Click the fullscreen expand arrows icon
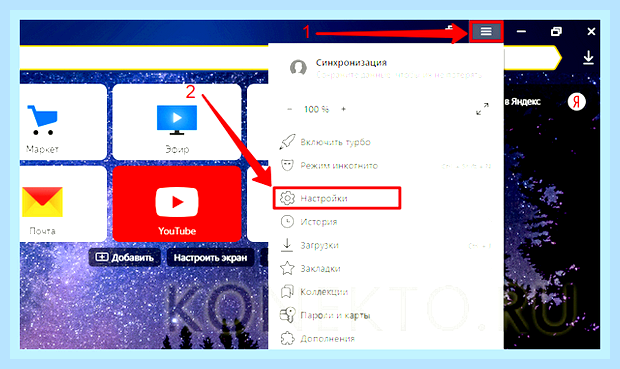620x369 pixels. pyautogui.click(x=482, y=108)
